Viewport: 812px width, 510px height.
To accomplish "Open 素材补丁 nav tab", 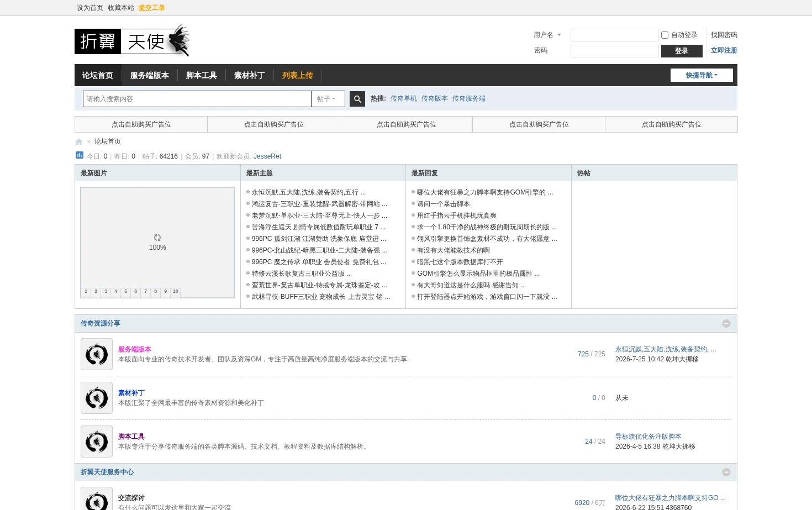I will coord(250,75).
